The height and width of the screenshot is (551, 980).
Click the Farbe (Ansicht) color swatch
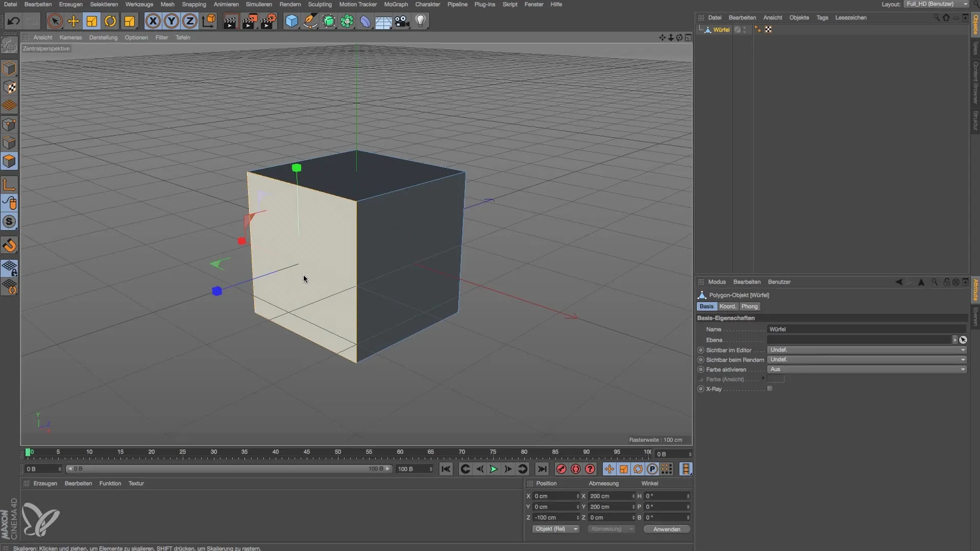pos(776,379)
